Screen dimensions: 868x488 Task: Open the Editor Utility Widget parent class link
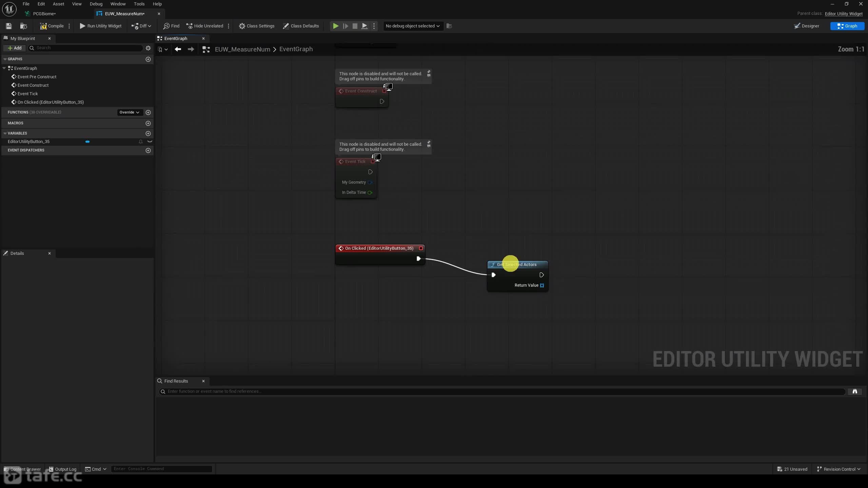(x=844, y=14)
